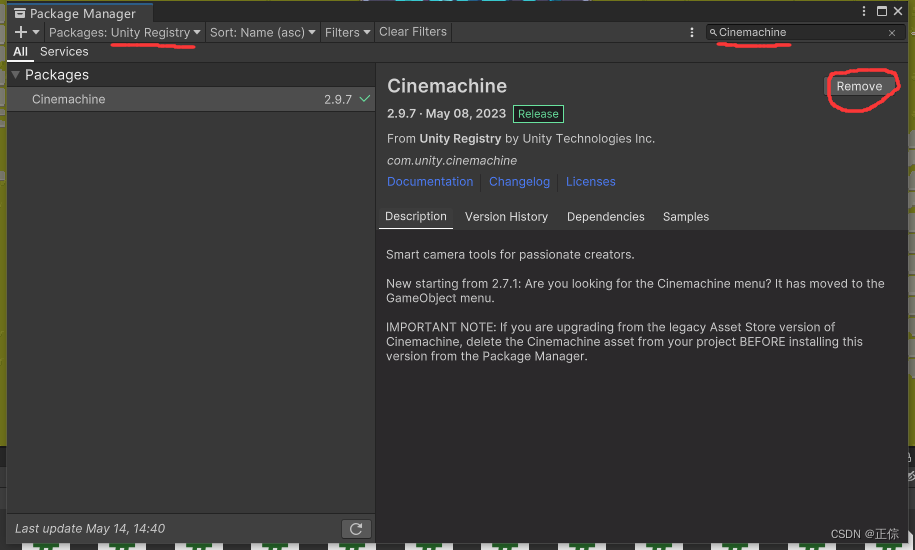Open the Documentation link
This screenshot has width=915, height=550.
pos(430,181)
